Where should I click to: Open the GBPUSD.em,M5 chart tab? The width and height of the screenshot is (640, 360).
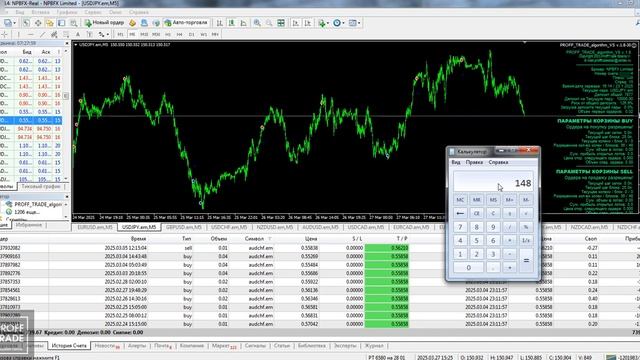point(184,227)
